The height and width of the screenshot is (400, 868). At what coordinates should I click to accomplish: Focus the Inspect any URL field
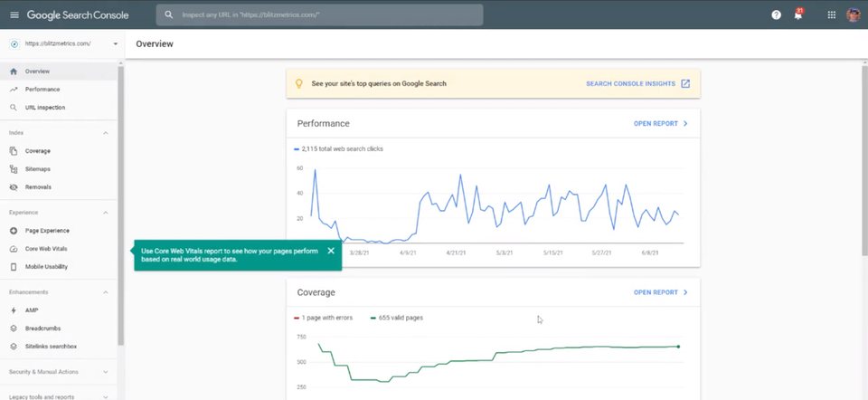click(319, 15)
